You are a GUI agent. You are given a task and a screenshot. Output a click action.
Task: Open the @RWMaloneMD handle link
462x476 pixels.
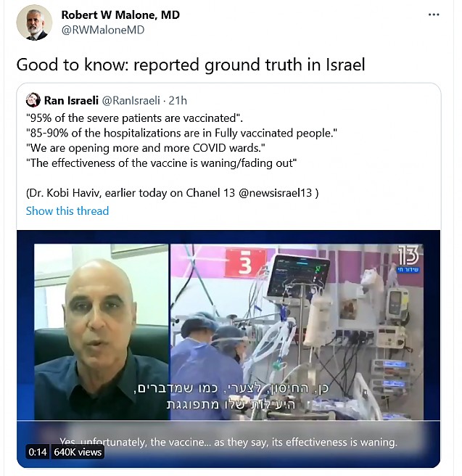pos(103,30)
